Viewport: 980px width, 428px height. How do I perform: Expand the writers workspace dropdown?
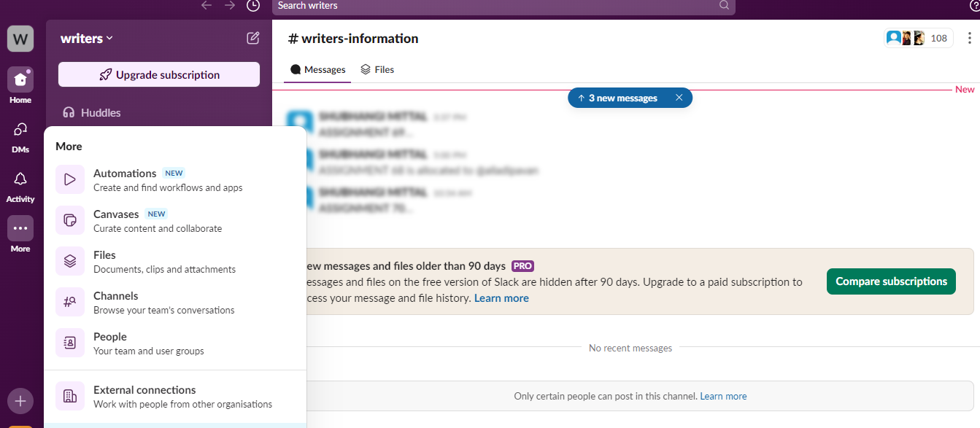click(87, 39)
